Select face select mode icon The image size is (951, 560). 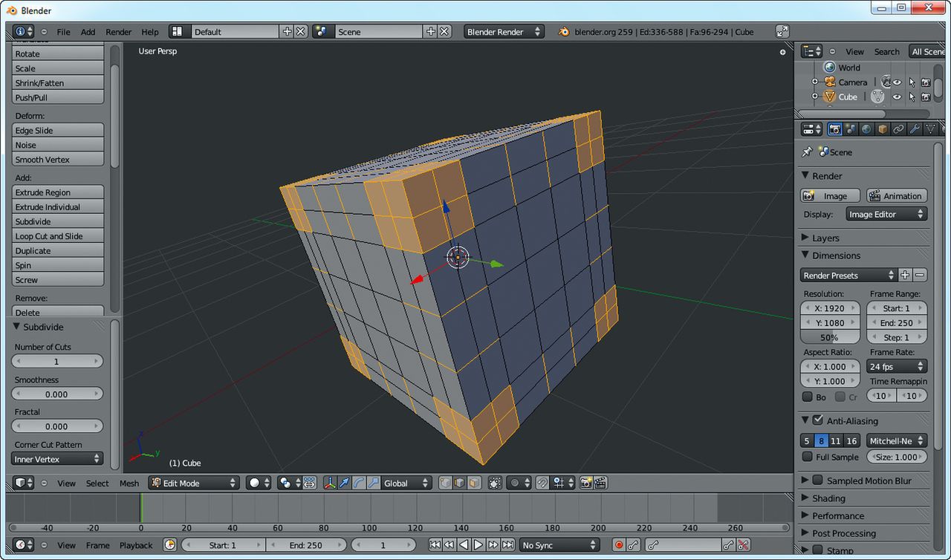coord(474,483)
